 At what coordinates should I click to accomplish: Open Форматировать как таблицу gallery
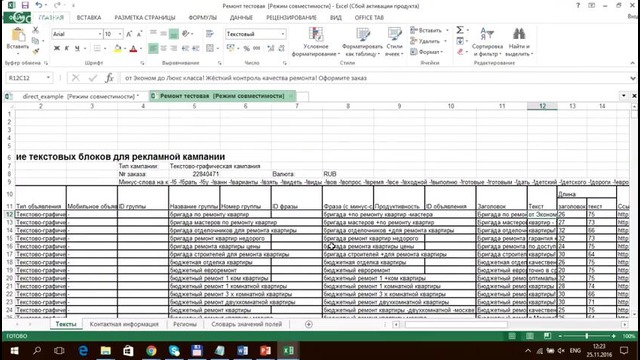362,42
